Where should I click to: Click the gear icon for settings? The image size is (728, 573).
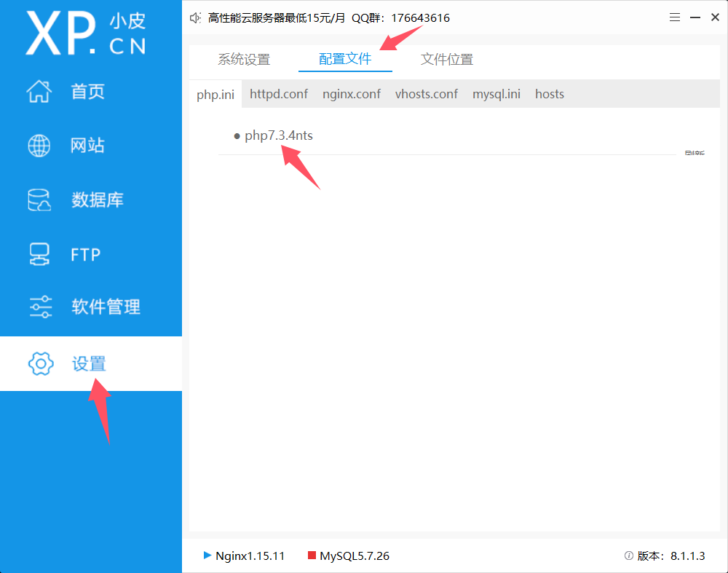pos(41,363)
